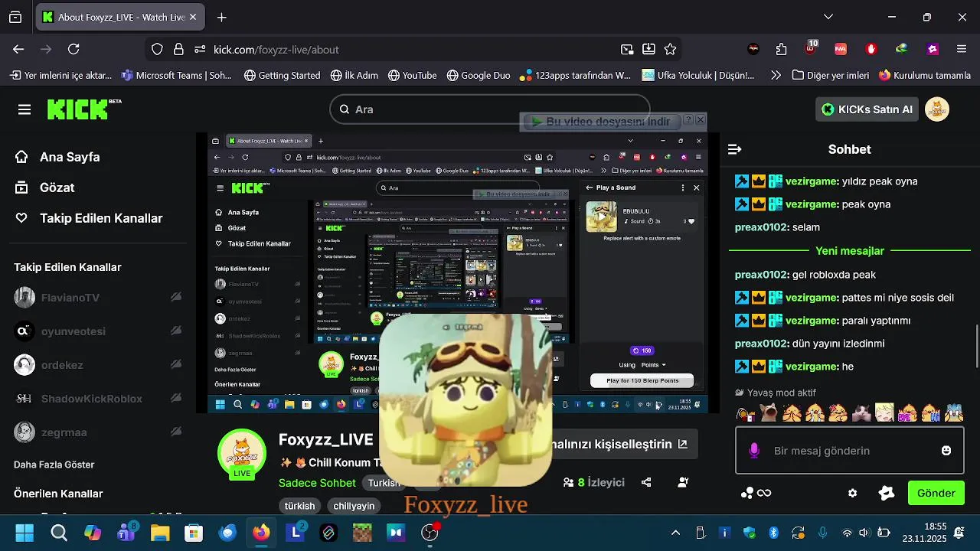The width and height of the screenshot is (980, 551).
Task: Select the popcat cat emote
Action: coord(769,413)
